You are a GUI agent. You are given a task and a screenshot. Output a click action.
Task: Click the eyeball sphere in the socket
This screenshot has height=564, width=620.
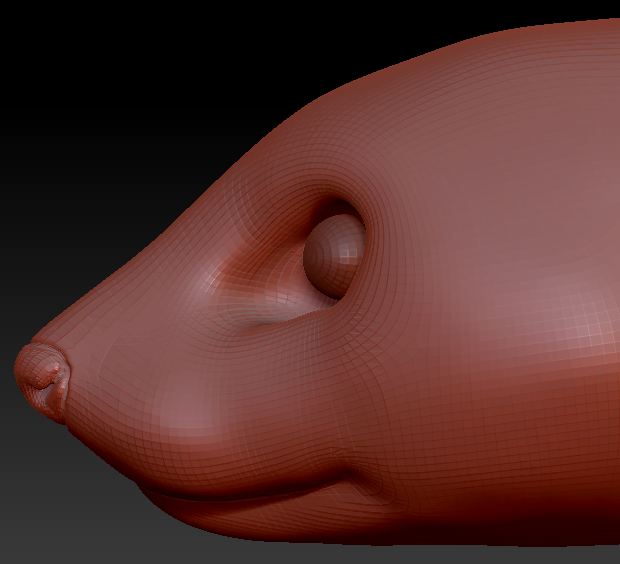[334, 256]
